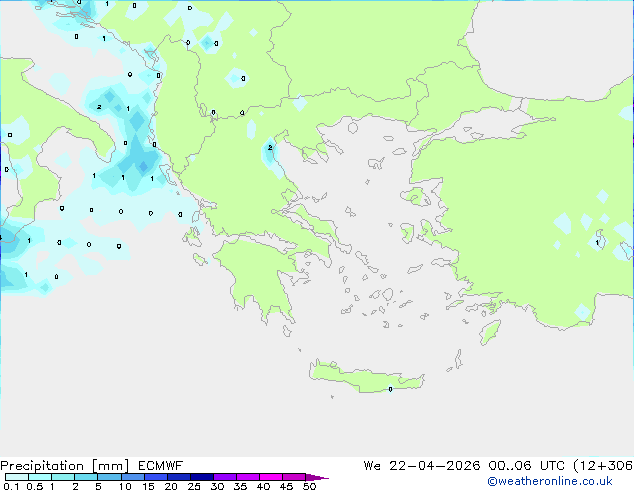634x490 pixels.
Task: Pick the violet swatch above legend value 30
Action: (225, 477)
